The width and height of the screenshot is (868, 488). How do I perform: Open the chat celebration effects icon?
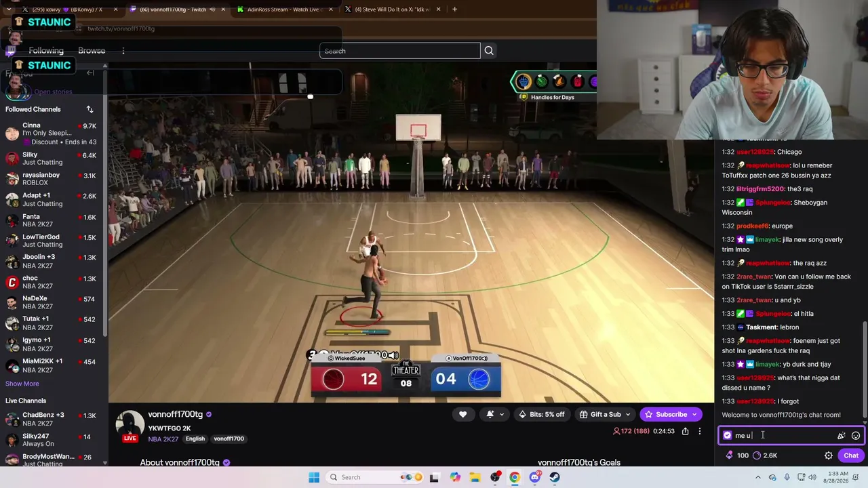pos(842,436)
